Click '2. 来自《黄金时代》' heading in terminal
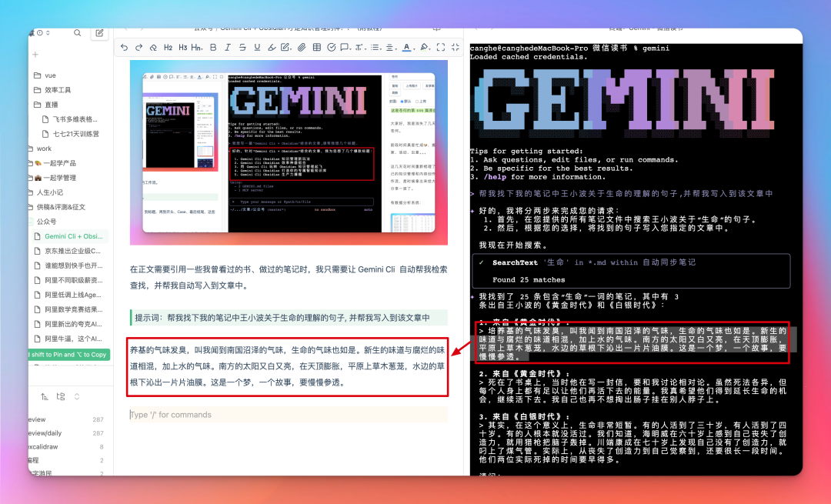Viewport: 831px width, 504px height. pos(524,374)
